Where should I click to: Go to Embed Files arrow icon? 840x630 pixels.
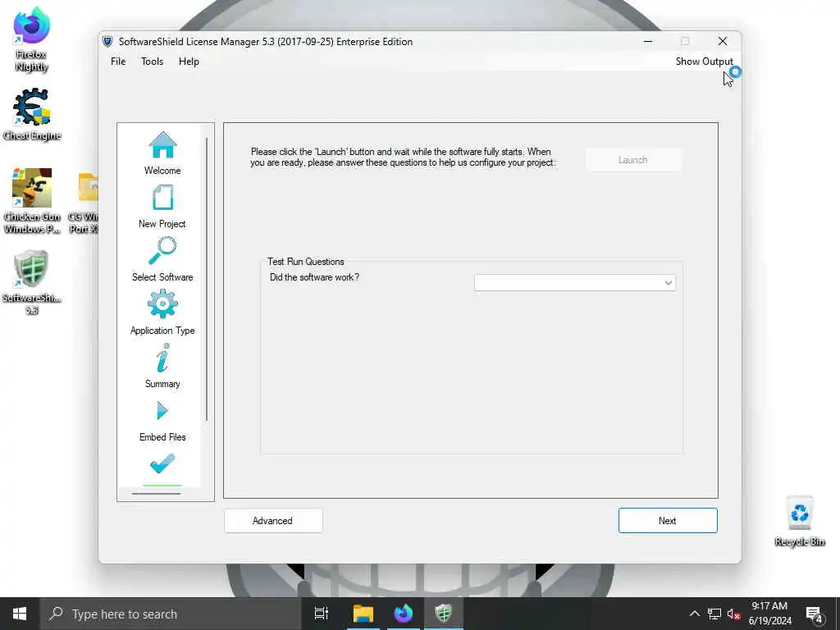pos(162,411)
